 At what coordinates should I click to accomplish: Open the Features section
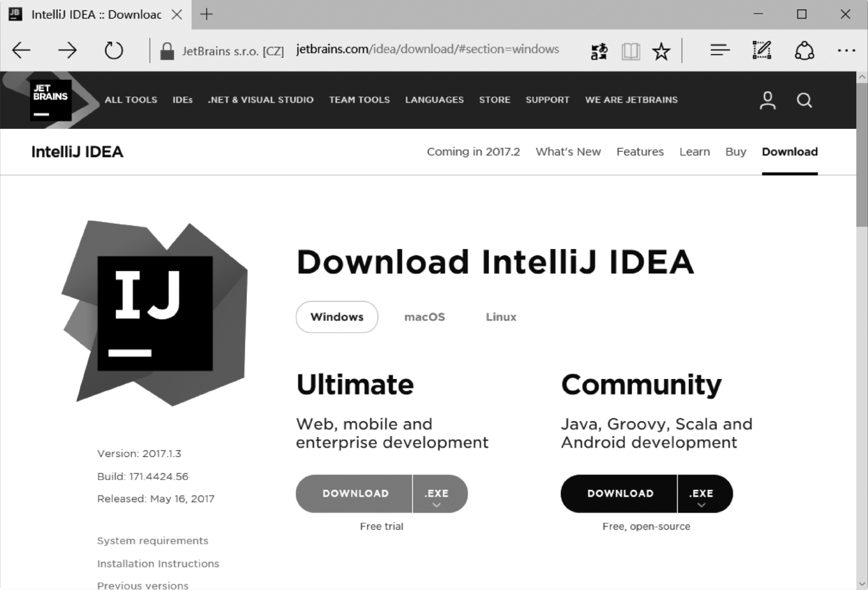640,152
